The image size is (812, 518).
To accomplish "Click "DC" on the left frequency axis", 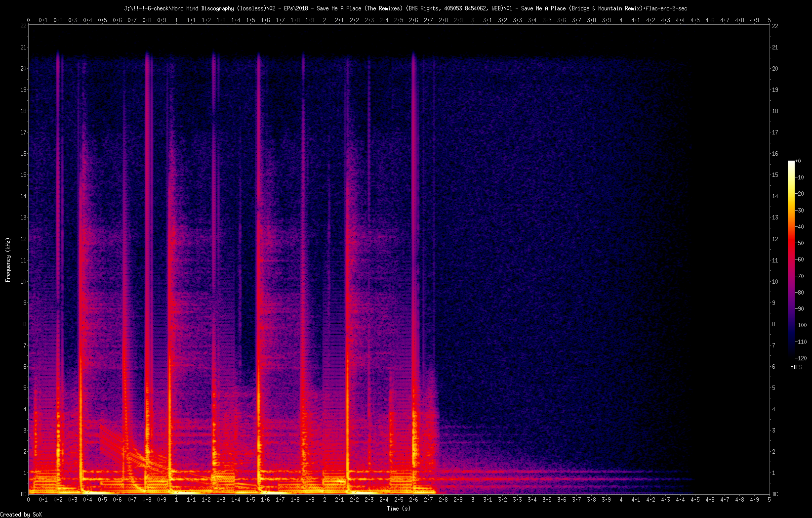I will click(23, 494).
